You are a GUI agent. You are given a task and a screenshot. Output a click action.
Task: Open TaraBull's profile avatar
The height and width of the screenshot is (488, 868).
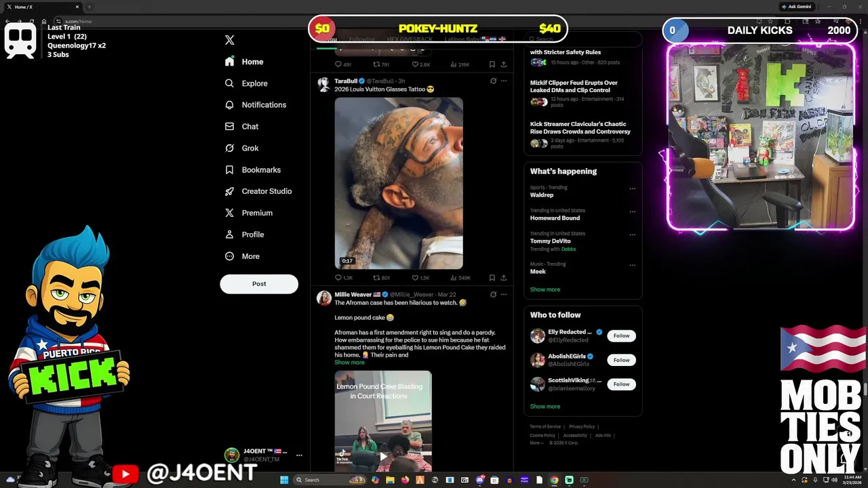click(323, 84)
